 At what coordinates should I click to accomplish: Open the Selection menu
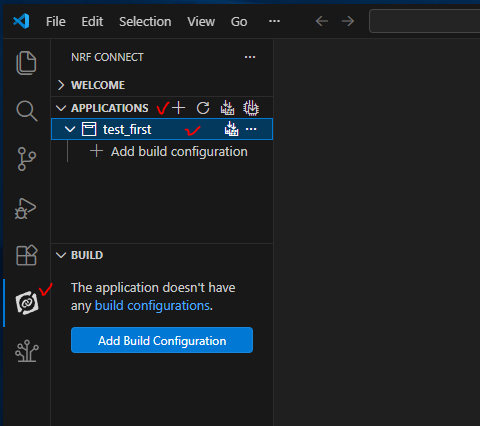(145, 22)
